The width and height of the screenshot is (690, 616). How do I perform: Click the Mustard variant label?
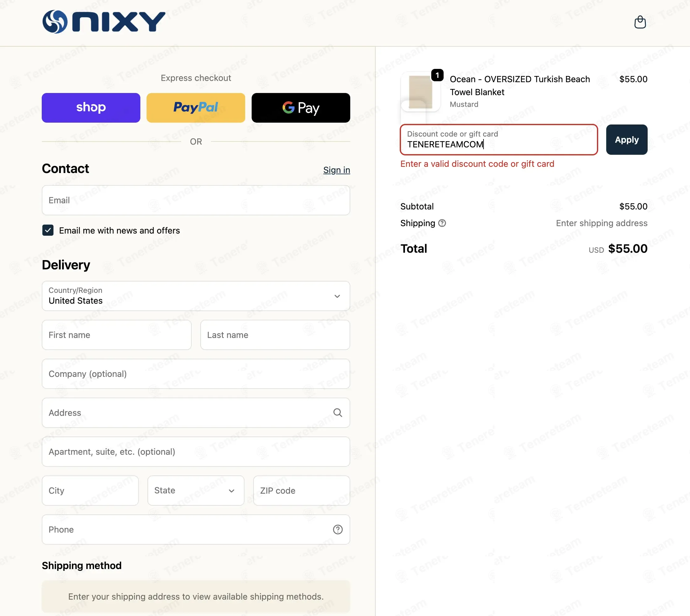coord(464,104)
